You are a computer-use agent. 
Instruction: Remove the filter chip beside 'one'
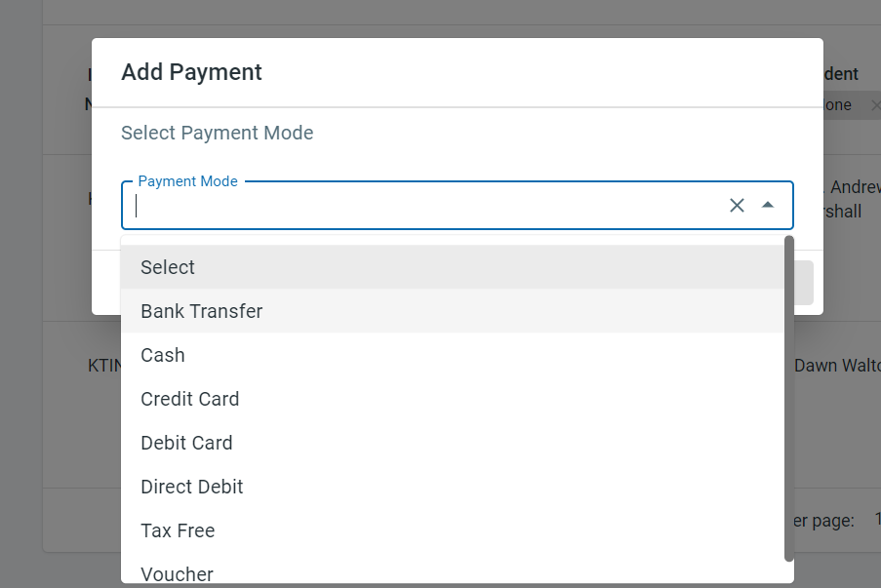pos(874,105)
